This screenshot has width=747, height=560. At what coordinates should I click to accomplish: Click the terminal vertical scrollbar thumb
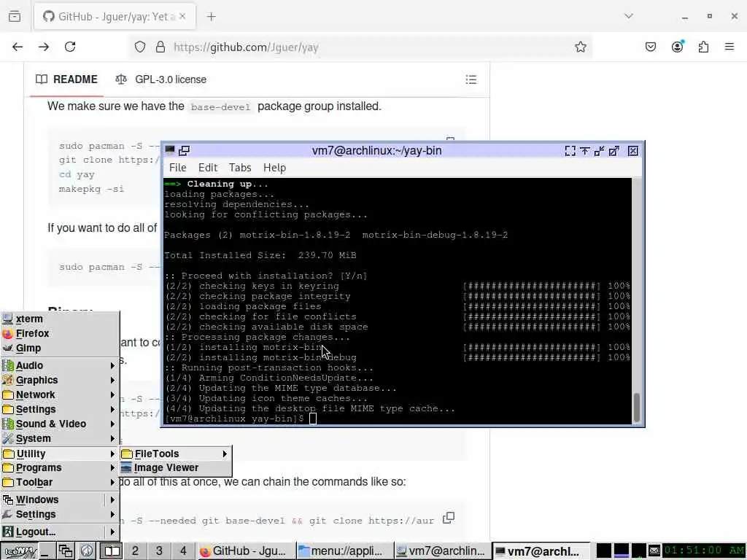pyautogui.click(x=636, y=408)
